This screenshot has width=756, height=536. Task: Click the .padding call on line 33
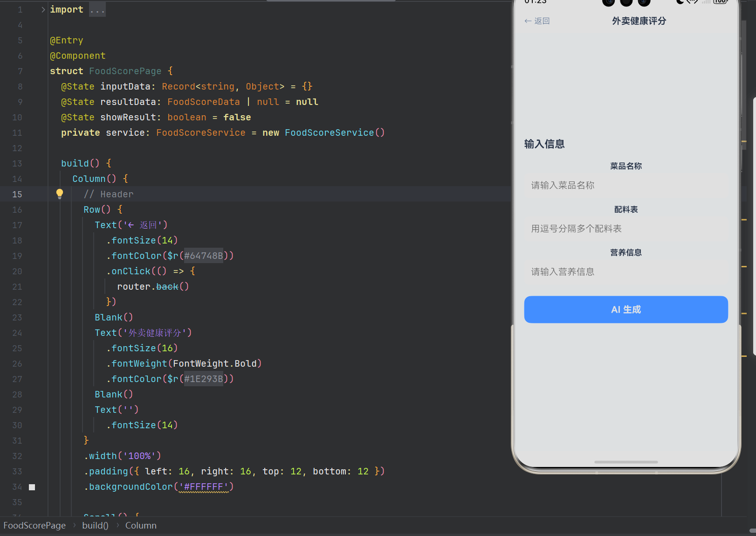pyautogui.click(x=234, y=471)
